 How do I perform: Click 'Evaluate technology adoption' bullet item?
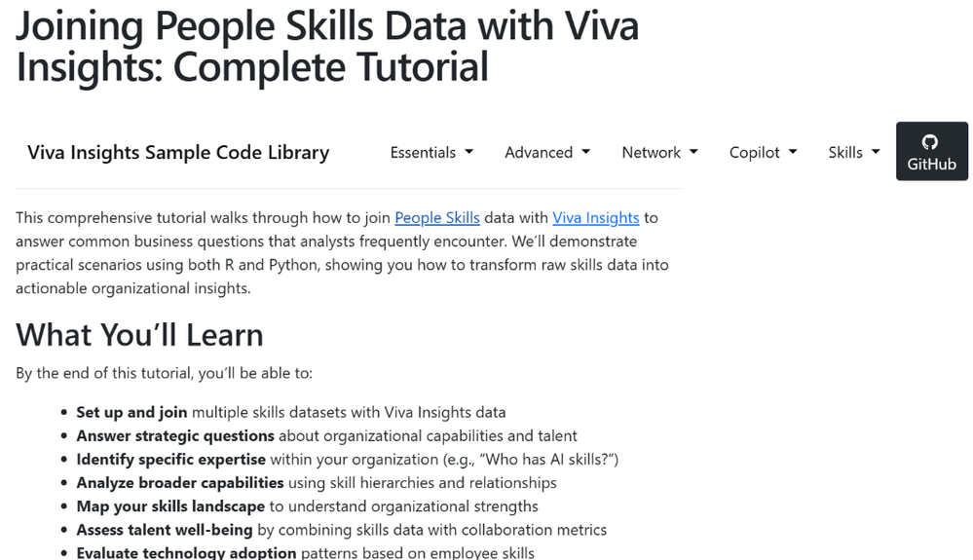pyautogui.click(x=186, y=552)
